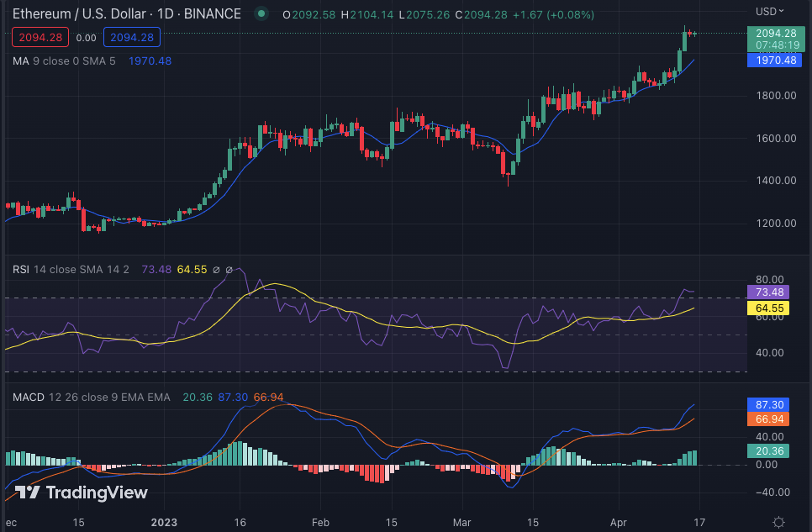Click the MACD line value 87.30 legend
Viewport: 812px width, 532px height.
click(233, 398)
